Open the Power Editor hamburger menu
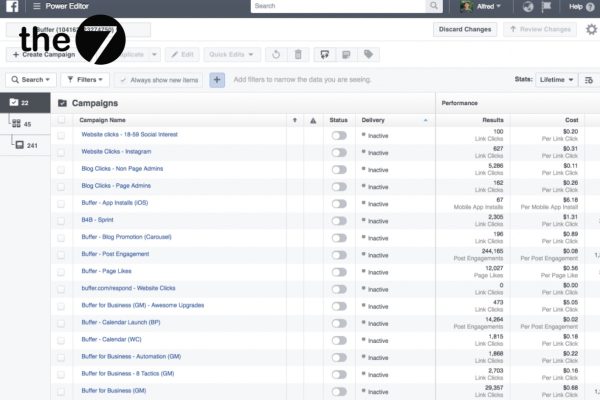 [x=37, y=6]
